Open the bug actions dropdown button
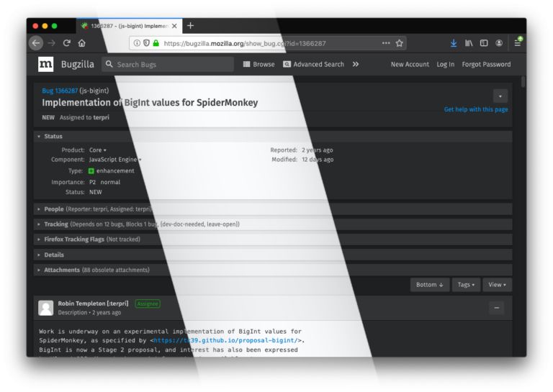The height and width of the screenshot is (392, 553). click(x=500, y=96)
